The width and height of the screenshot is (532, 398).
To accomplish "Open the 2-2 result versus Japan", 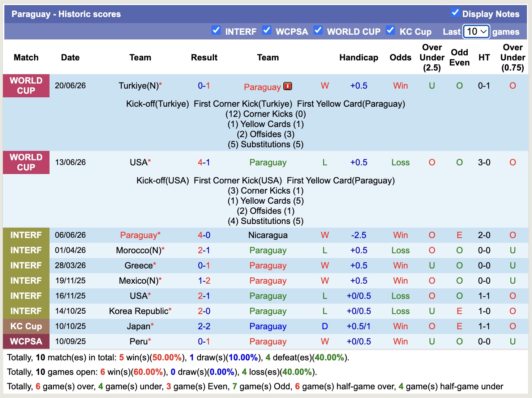I will 204,326.
